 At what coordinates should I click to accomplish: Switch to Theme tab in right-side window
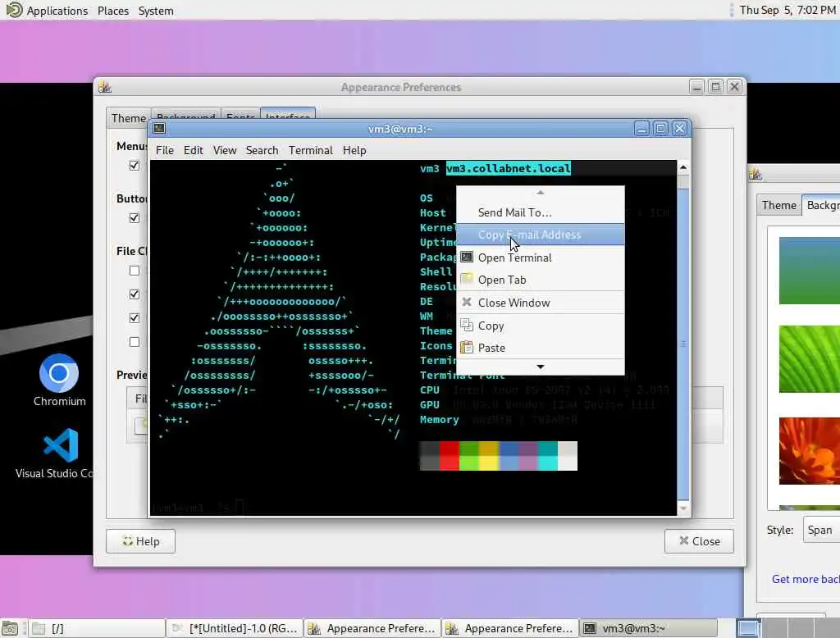[779, 205]
